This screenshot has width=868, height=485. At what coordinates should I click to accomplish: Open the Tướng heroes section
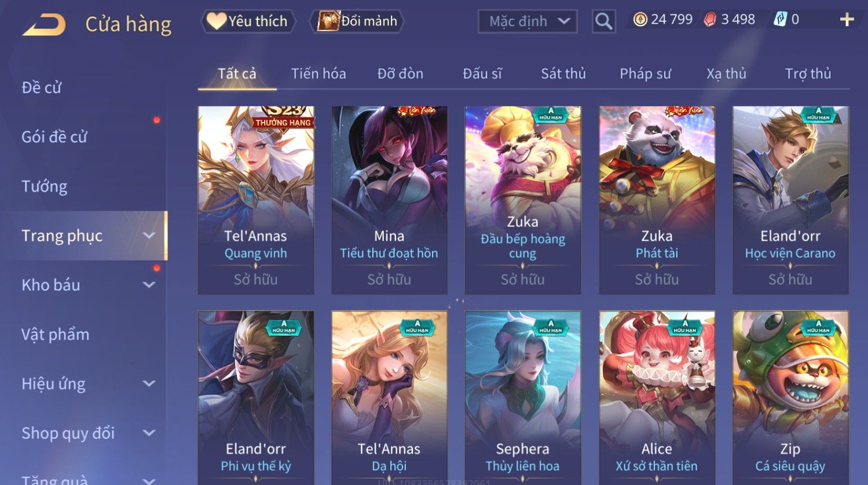[45, 186]
